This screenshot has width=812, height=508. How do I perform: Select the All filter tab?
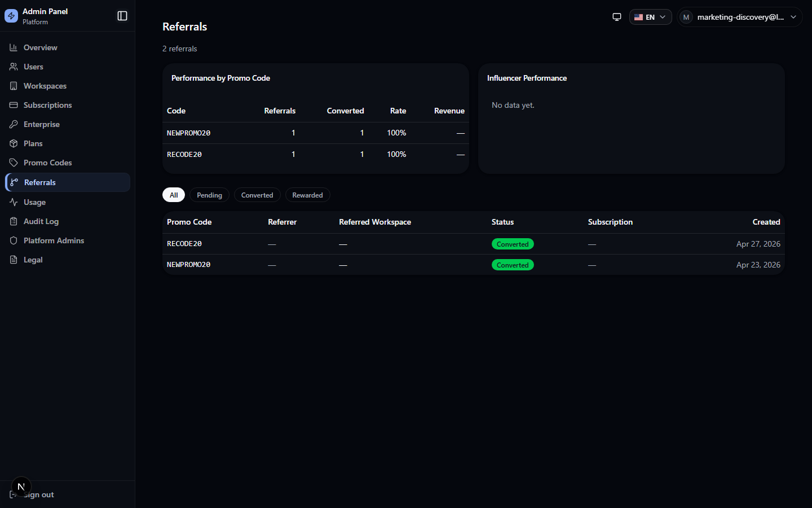[174, 195]
